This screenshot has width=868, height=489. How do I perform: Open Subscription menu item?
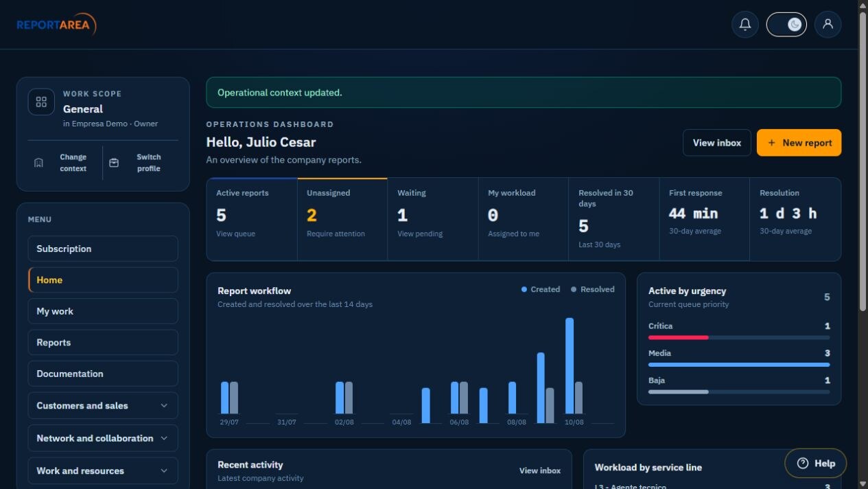click(x=103, y=249)
